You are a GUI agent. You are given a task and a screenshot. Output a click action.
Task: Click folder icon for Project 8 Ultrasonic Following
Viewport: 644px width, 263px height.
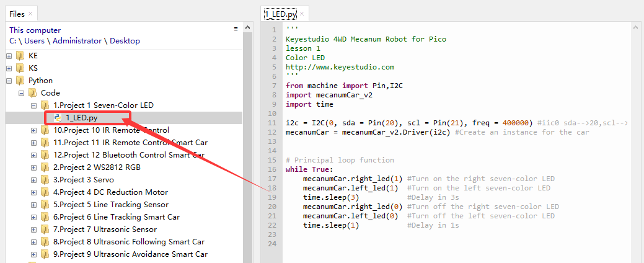coord(45,242)
